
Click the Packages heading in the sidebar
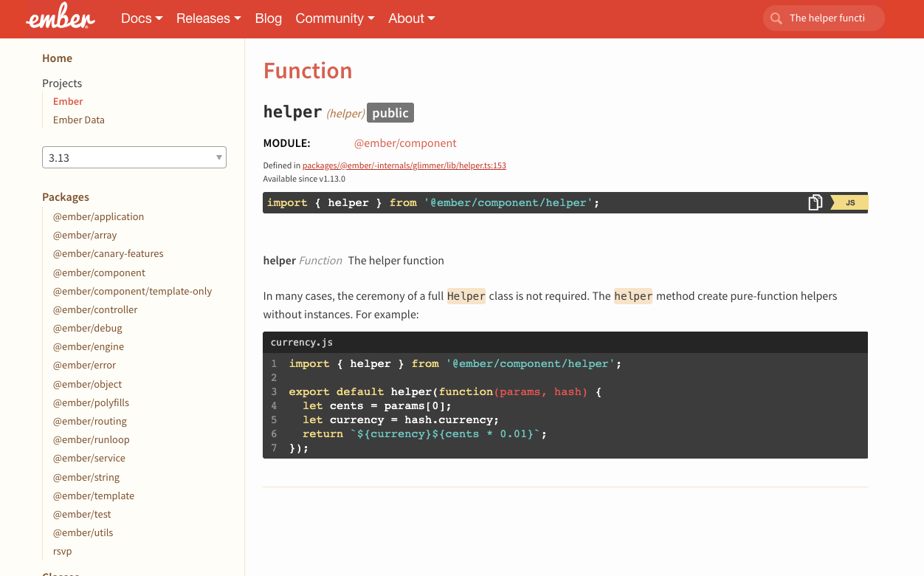66,197
